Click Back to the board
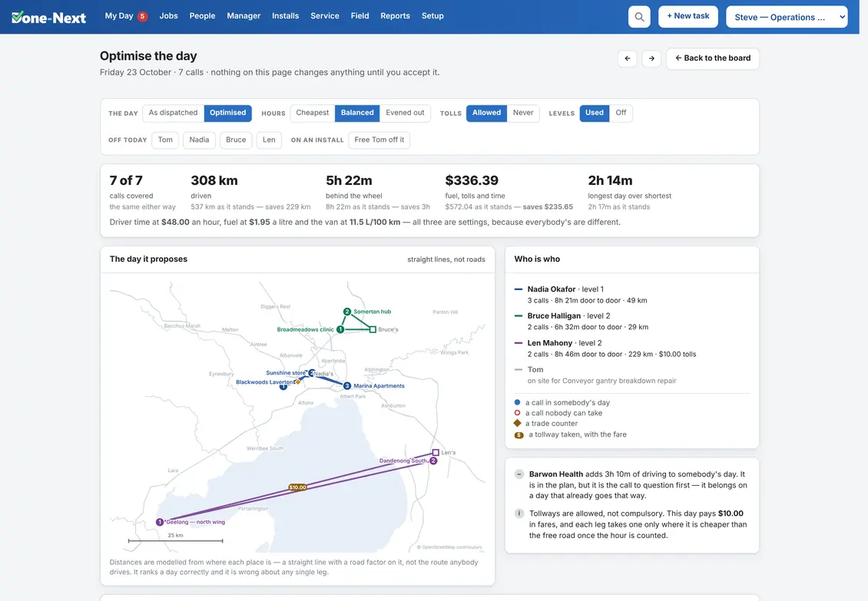This screenshot has width=868, height=601. (712, 58)
